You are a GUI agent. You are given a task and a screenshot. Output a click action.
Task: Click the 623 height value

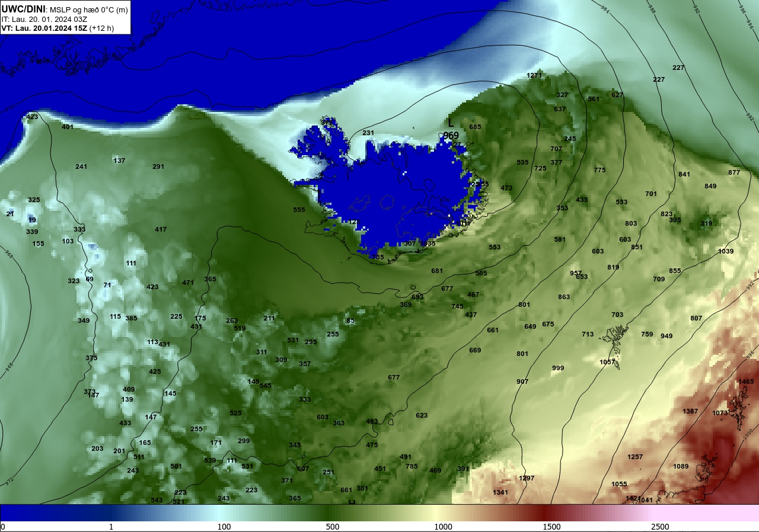coord(422,415)
